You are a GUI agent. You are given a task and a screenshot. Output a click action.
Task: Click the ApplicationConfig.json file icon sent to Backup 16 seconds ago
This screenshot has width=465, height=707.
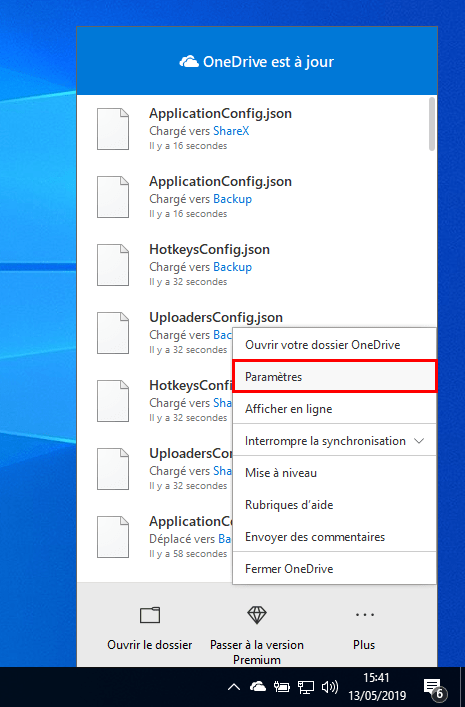coord(113,197)
